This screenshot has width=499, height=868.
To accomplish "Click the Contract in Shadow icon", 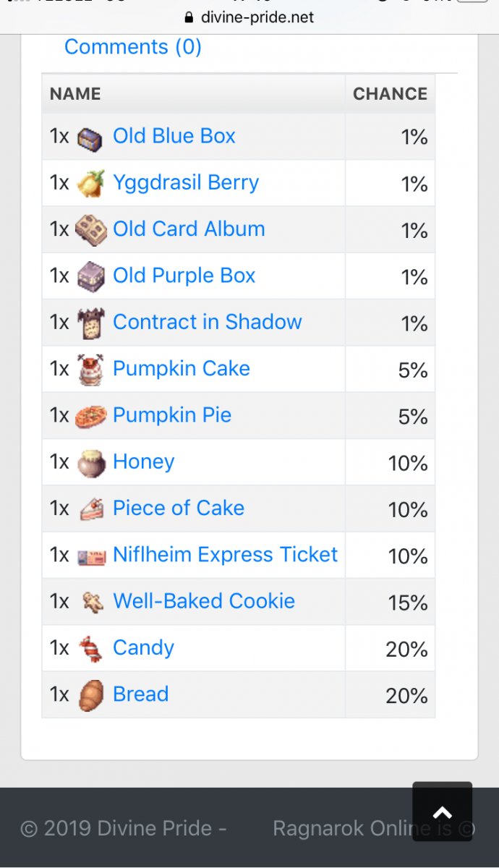I will (x=91, y=323).
